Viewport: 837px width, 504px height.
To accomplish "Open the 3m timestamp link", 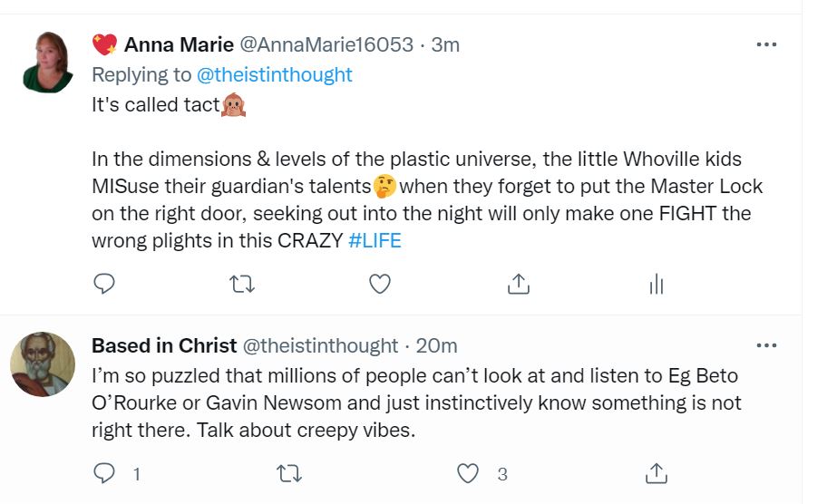I will click(x=445, y=44).
